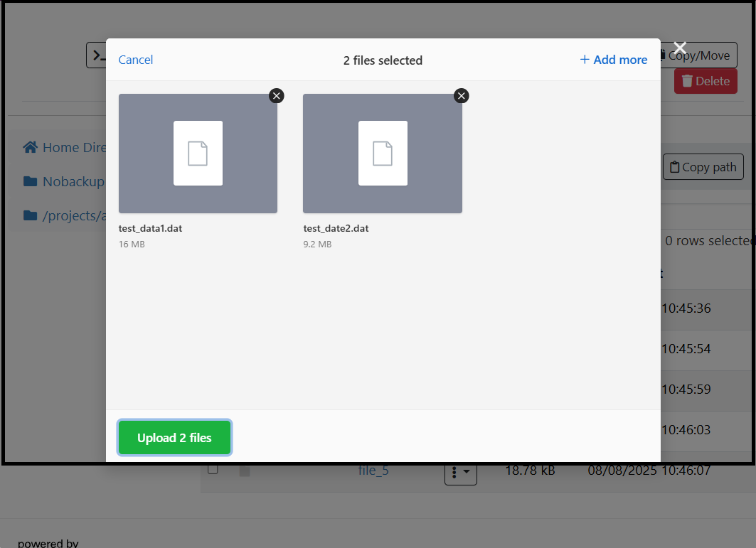Open the three-dot menu for file_5
Screen dimensions: 756x548
pyautogui.click(x=454, y=471)
